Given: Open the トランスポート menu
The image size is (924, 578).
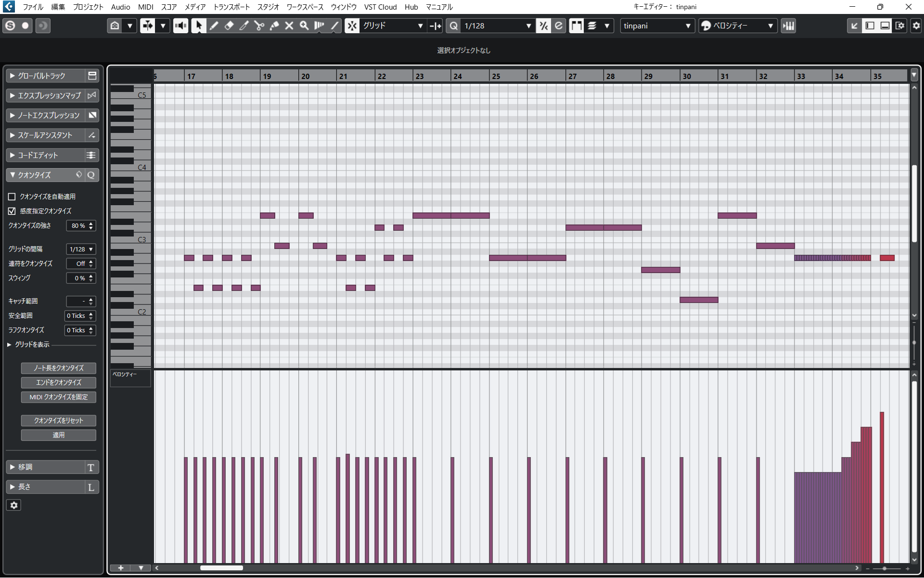Looking at the screenshot, I should [x=231, y=7].
